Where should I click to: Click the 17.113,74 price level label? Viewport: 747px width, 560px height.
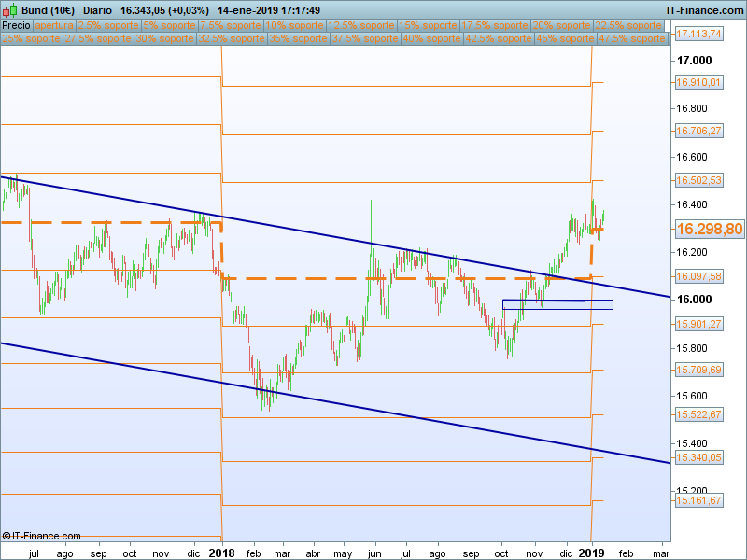[x=698, y=34]
